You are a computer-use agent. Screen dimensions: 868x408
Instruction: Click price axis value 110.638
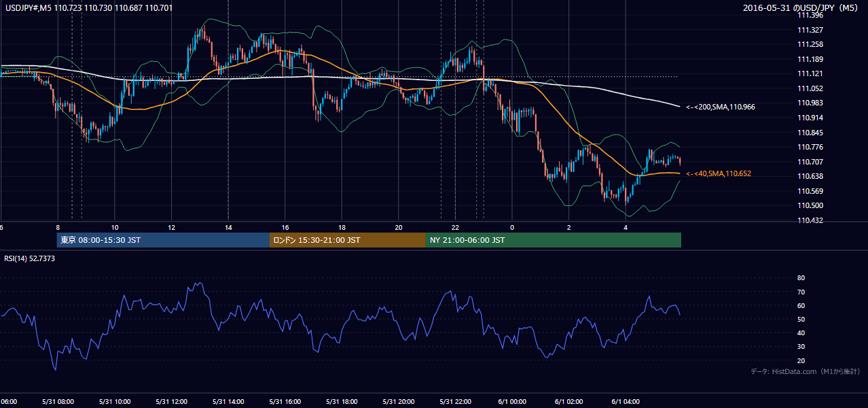[x=809, y=176]
